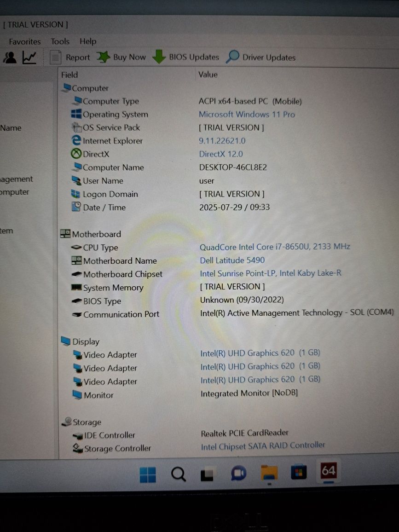Open BIOS Updates
The height and width of the screenshot is (532, 399).
click(x=185, y=57)
